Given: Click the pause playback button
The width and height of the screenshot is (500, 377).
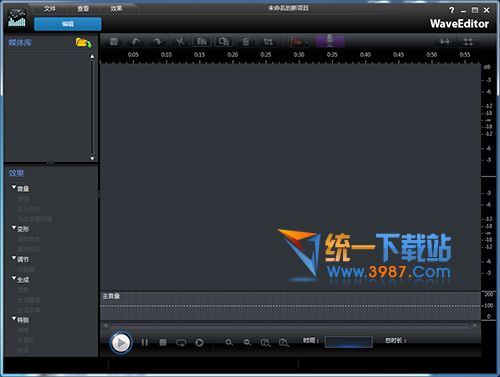Looking at the screenshot, I should coord(145,342).
